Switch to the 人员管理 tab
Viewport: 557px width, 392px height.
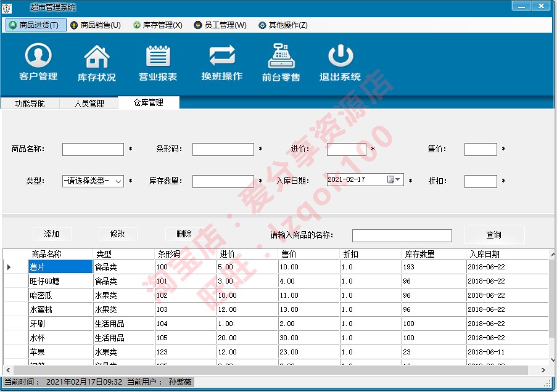point(89,104)
